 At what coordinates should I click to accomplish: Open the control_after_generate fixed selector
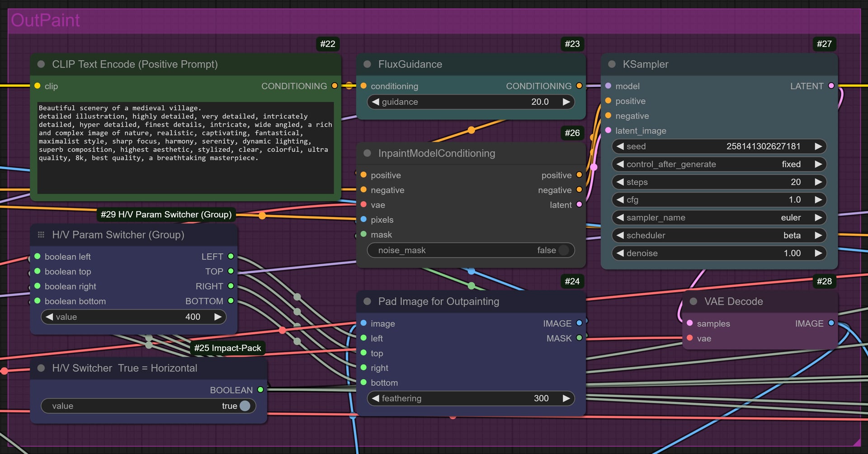click(719, 164)
